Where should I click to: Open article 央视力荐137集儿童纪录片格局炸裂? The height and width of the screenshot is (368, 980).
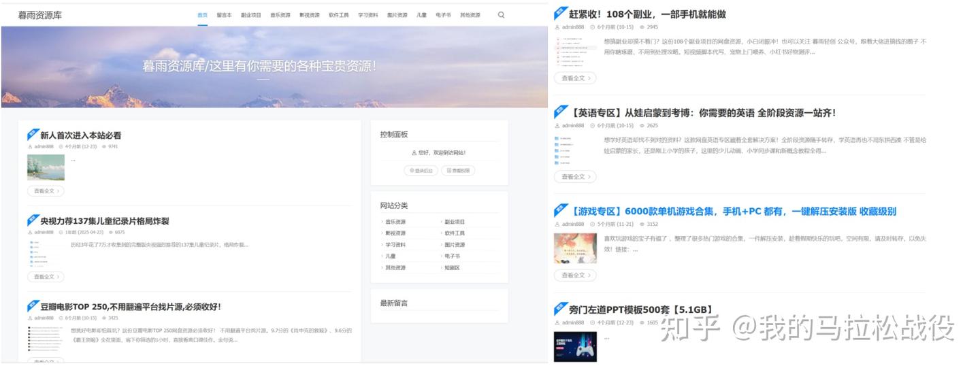(105, 221)
